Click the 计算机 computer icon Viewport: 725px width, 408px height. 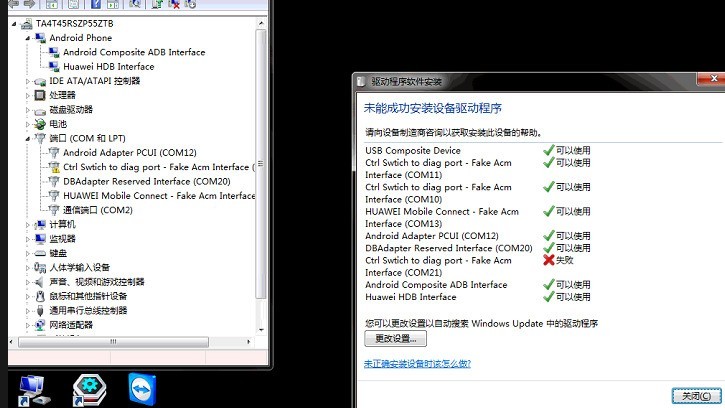click(40, 224)
